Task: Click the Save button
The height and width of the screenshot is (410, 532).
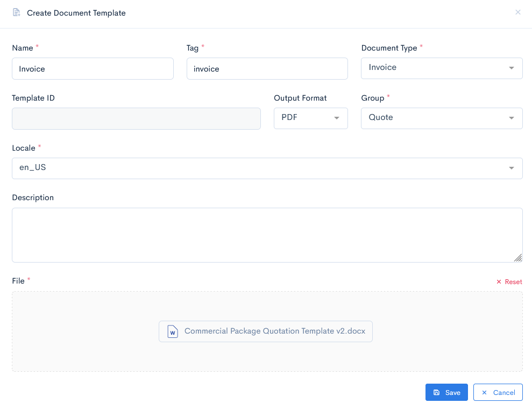Action: (x=446, y=392)
